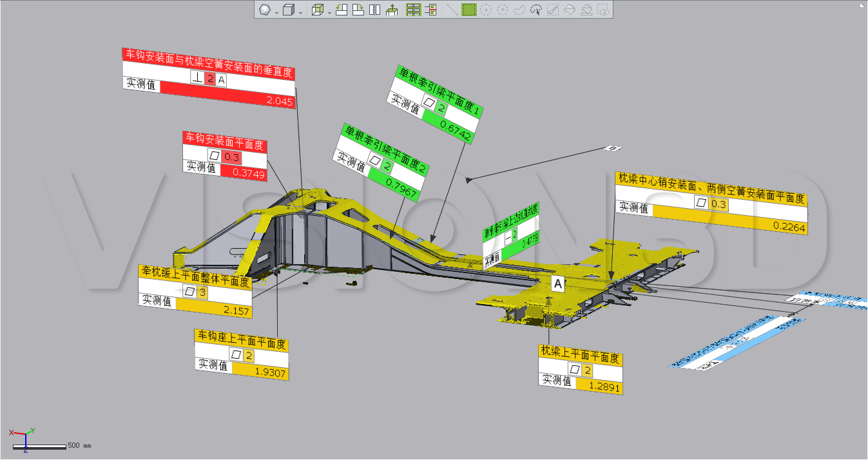Toggle the green rectangle selection mode
The width and height of the screenshot is (868, 460).
click(468, 10)
